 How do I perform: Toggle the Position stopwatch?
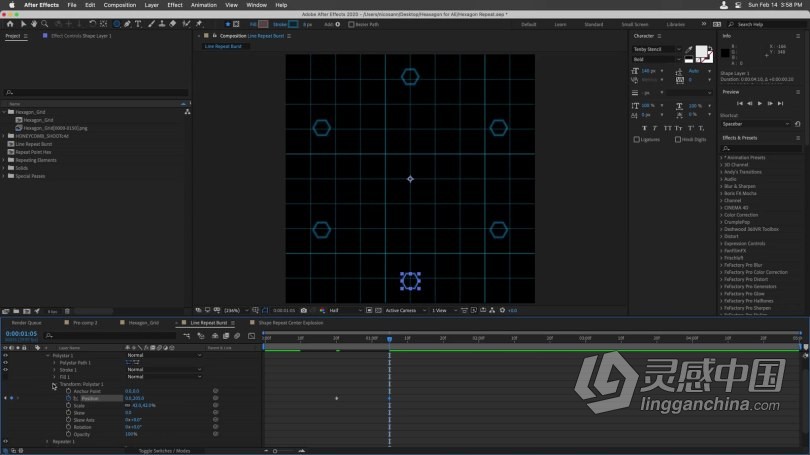pos(68,398)
